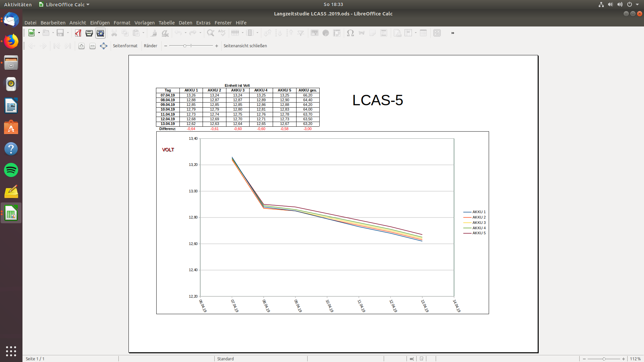Open the Format menu
The image size is (644, 362).
[122, 23]
